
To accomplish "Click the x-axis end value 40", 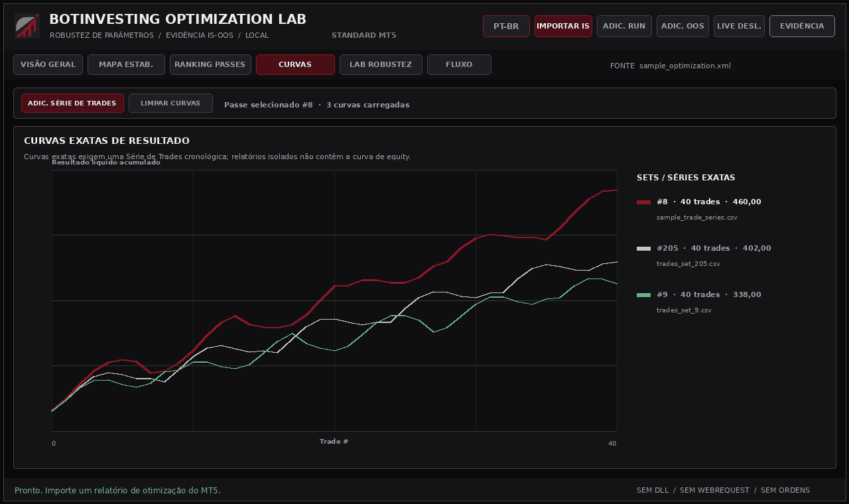I will (x=612, y=444).
